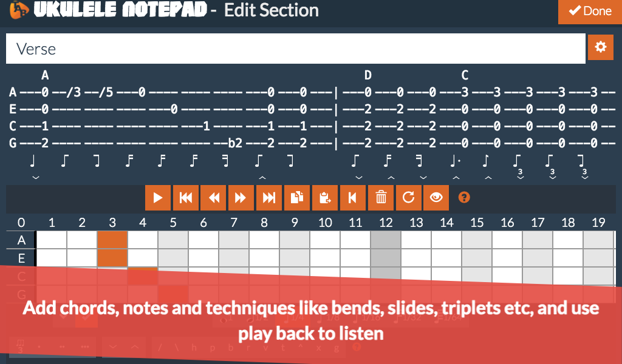622x364 pixels.
Task: Rewind the playback position
Action: pos(213,198)
